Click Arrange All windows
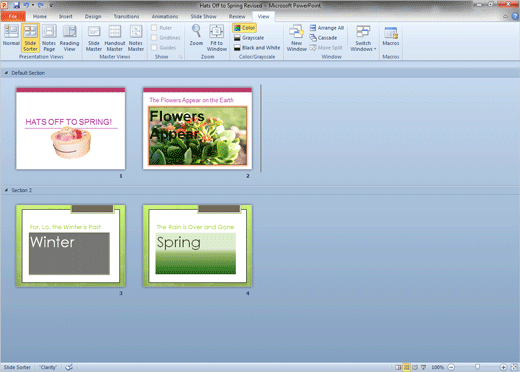The image size is (520, 372). (327, 28)
